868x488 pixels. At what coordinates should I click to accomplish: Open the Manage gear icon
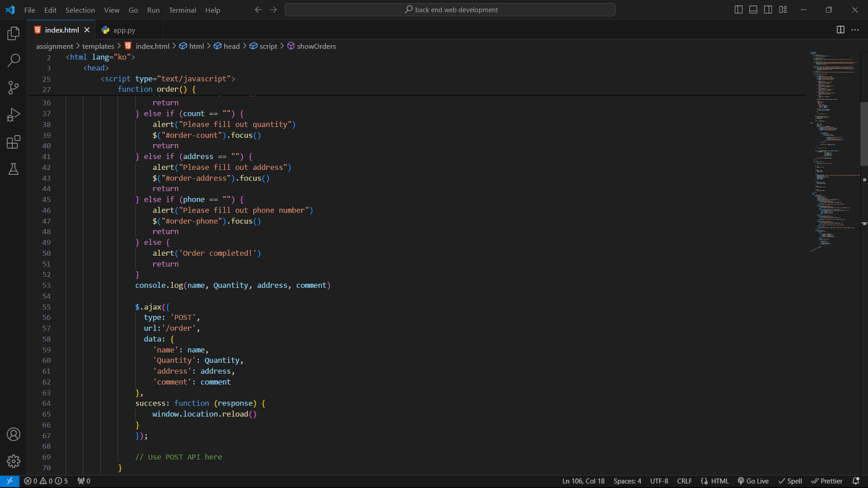pyautogui.click(x=13, y=461)
